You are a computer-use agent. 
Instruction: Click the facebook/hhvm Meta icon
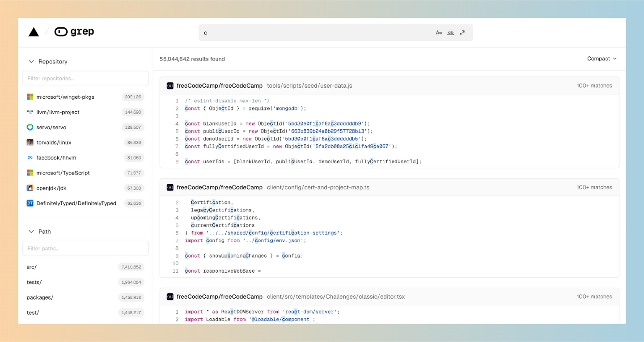tap(30, 158)
